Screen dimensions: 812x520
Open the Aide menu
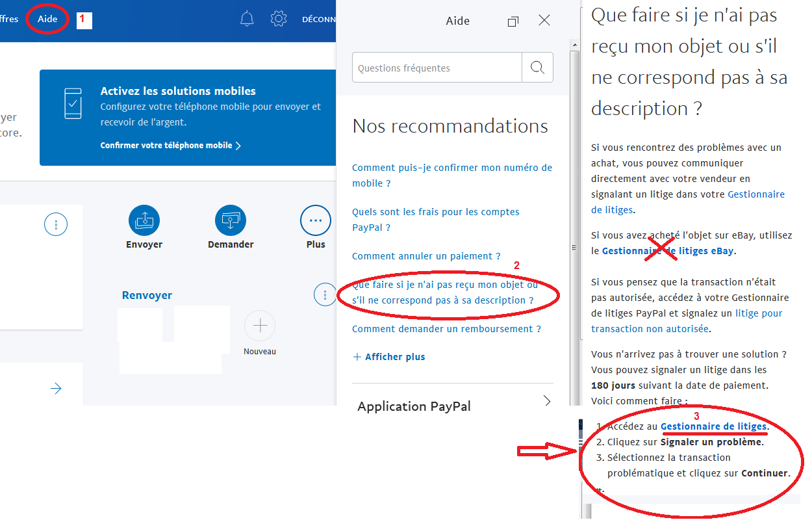pyautogui.click(x=46, y=19)
